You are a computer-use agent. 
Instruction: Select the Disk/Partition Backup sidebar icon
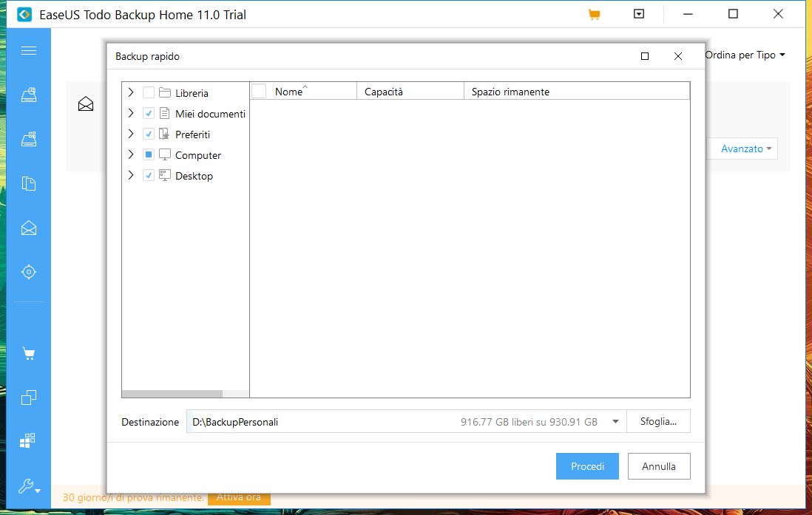[x=29, y=94]
